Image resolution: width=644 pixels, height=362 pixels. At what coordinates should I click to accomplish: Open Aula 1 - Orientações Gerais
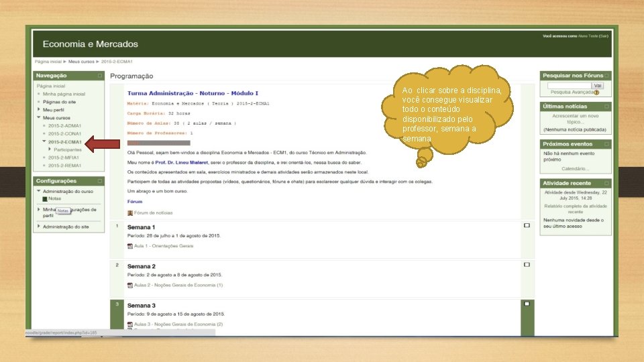click(x=164, y=246)
